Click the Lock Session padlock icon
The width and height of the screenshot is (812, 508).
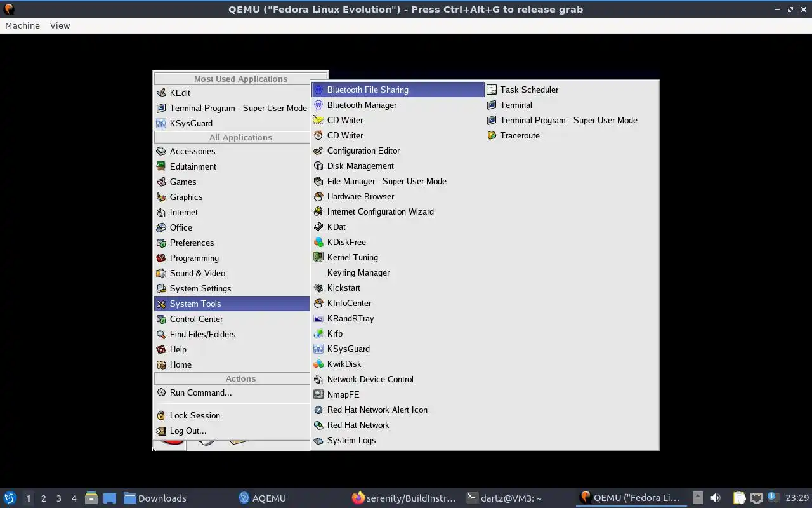coord(161,415)
